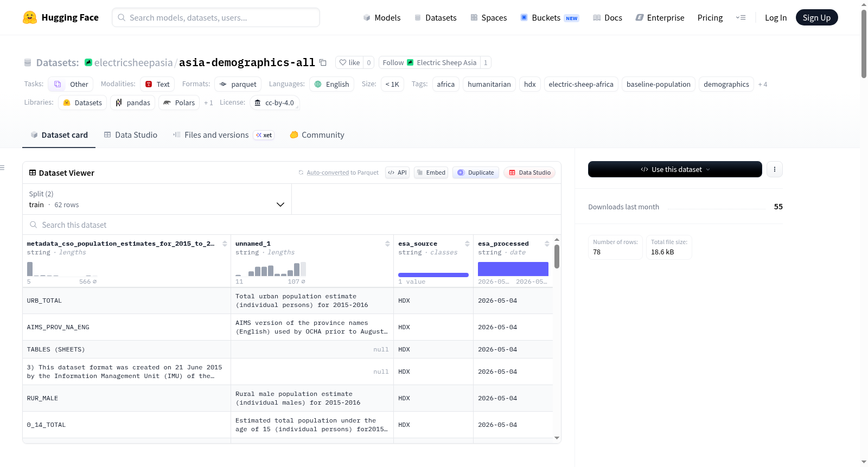
Task: Click the Other task tag
Action: [71, 84]
